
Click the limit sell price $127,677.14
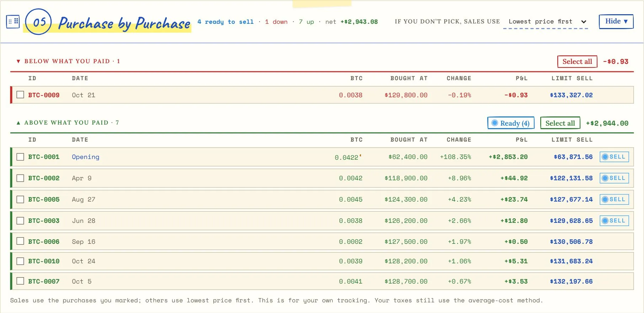pos(571,199)
